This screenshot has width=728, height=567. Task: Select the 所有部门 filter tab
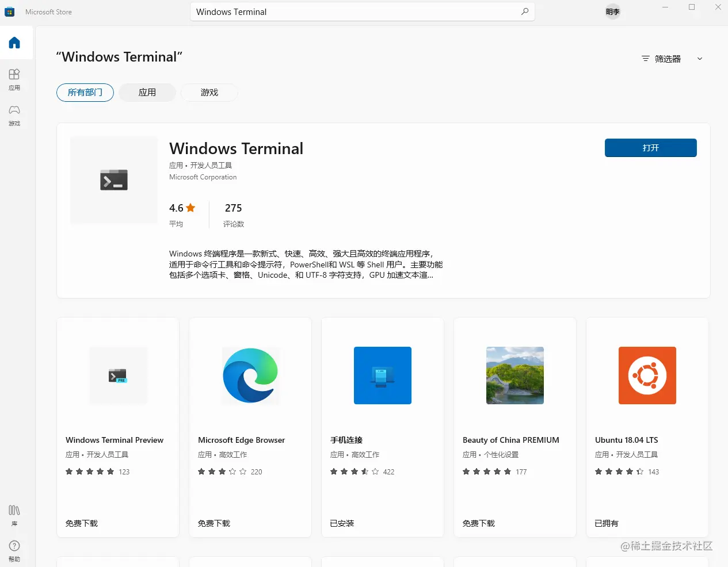(85, 93)
